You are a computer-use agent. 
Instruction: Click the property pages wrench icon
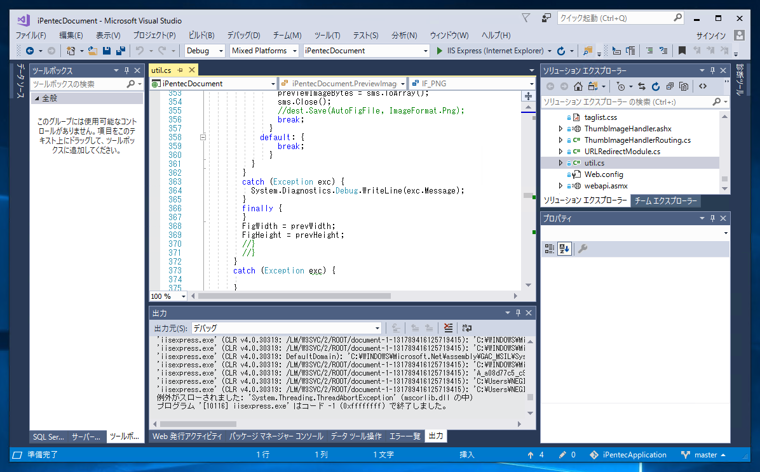583,249
